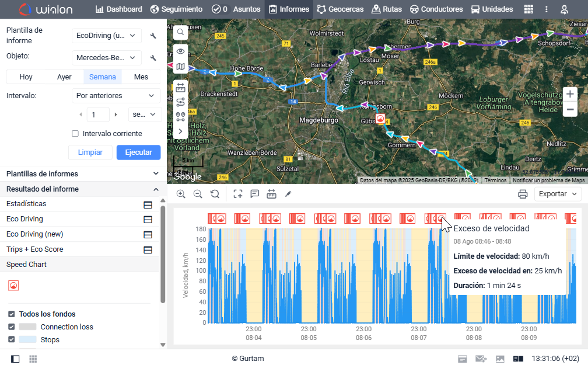The width and height of the screenshot is (588, 368).
Task: Uncheck the Connection loss background
Action: click(x=12, y=327)
